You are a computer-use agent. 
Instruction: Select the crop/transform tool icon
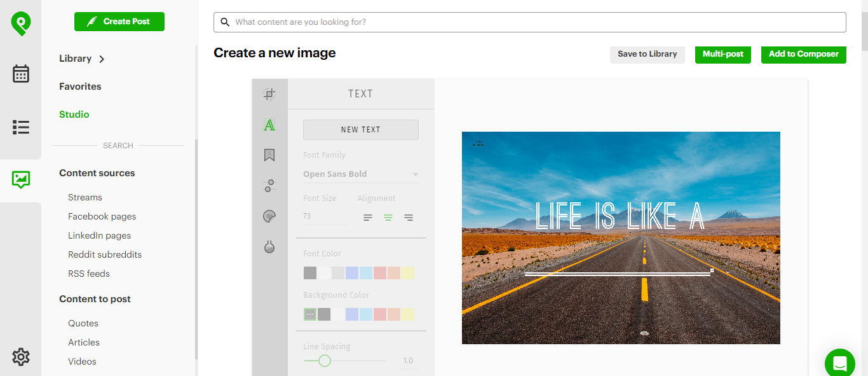(269, 94)
